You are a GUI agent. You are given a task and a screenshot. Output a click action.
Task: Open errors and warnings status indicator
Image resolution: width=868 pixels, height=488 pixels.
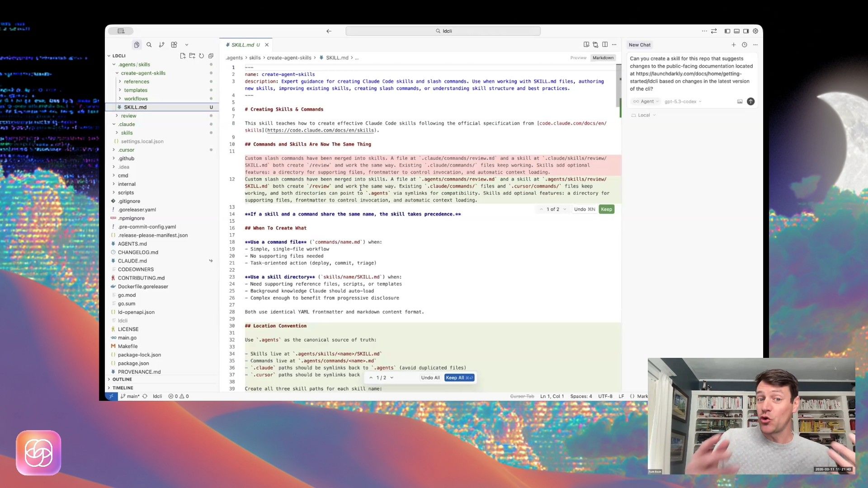coord(179,396)
